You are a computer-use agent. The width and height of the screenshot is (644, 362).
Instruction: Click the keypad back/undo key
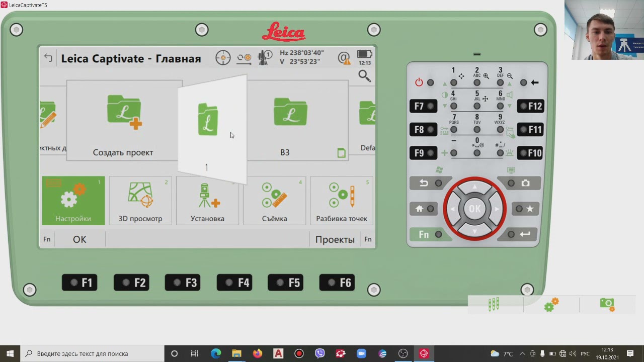click(x=430, y=184)
